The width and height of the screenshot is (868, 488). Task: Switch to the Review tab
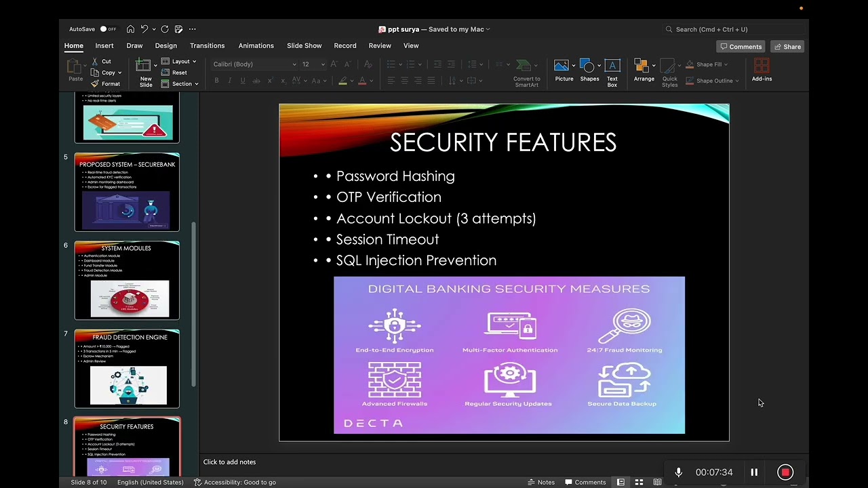[380, 45]
